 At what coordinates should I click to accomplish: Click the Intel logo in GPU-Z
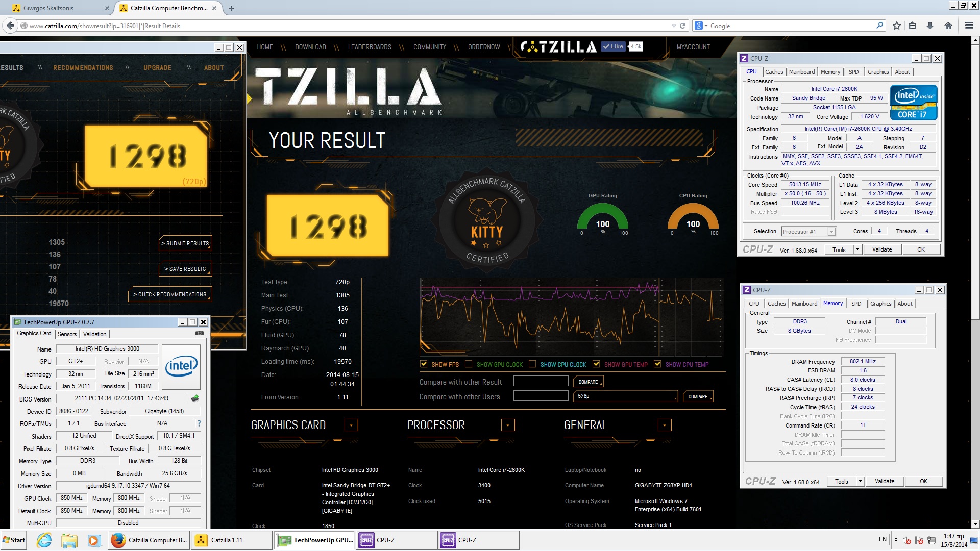181,367
